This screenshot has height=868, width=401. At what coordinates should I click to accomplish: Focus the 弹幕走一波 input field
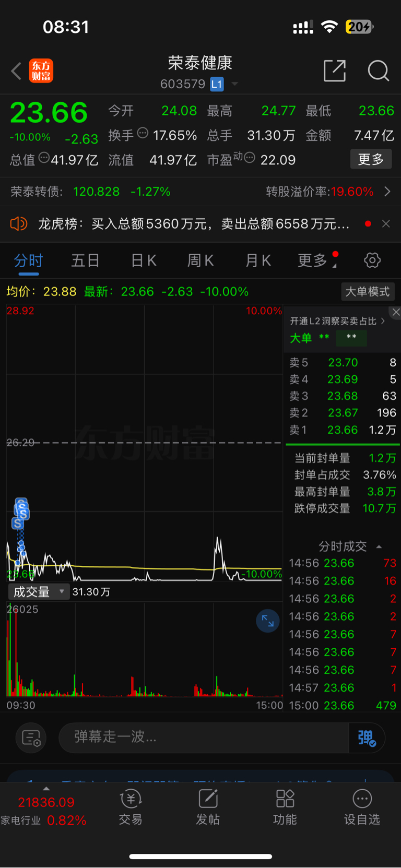[204, 737]
